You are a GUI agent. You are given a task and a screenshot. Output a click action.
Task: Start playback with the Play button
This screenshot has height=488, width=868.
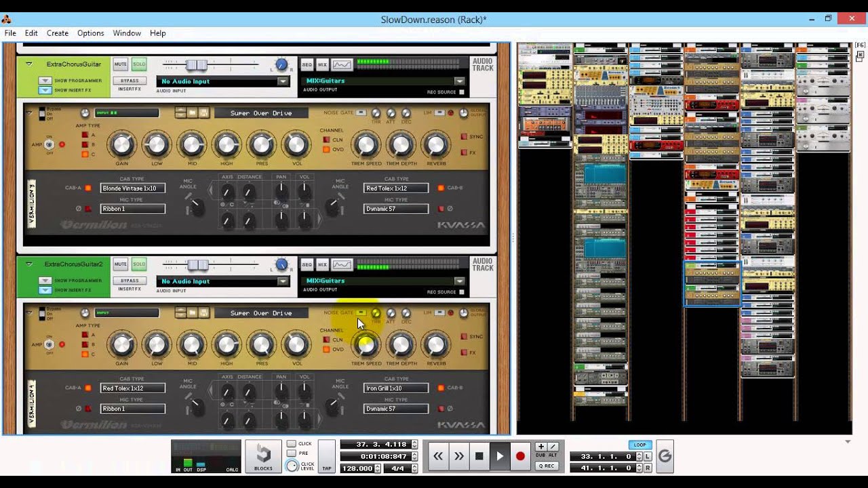click(x=500, y=456)
